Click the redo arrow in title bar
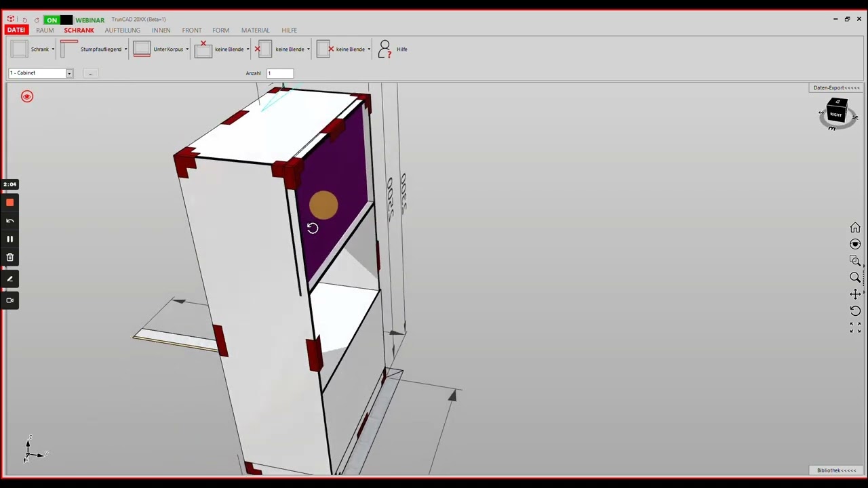The height and width of the screenshot is (488, 868). pos(37,20)
